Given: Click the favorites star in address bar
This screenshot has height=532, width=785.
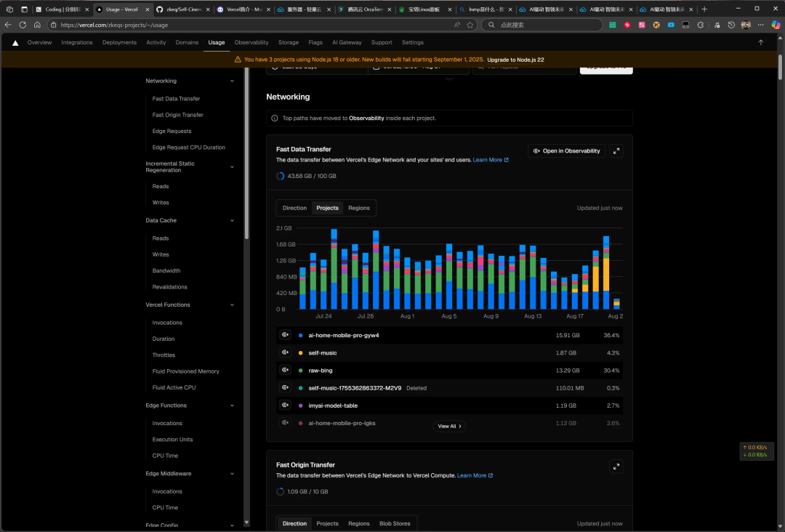Looking at the screenshot, I should click(x=470, y=25).
